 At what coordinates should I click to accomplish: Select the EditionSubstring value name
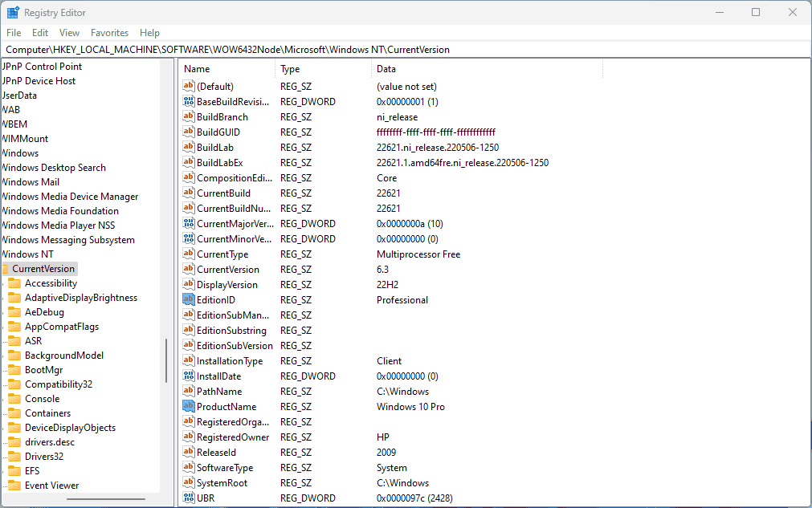[x=231, y=331]
